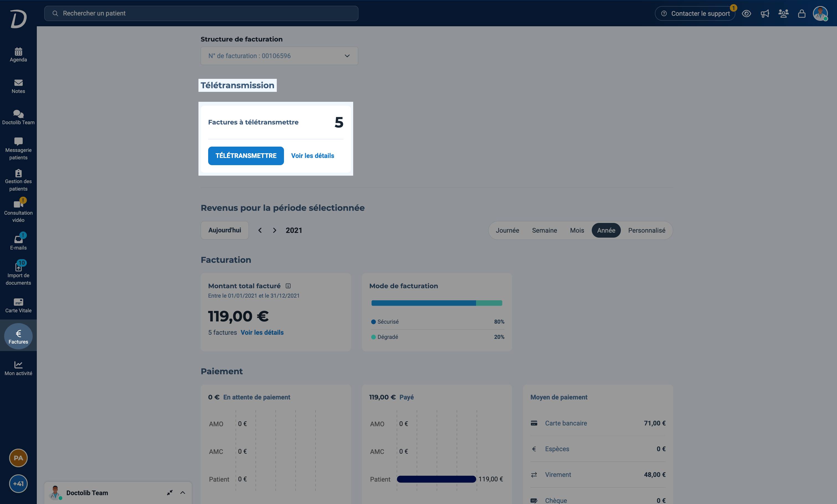Open Carte bancaire payment details

pos(598,423)
